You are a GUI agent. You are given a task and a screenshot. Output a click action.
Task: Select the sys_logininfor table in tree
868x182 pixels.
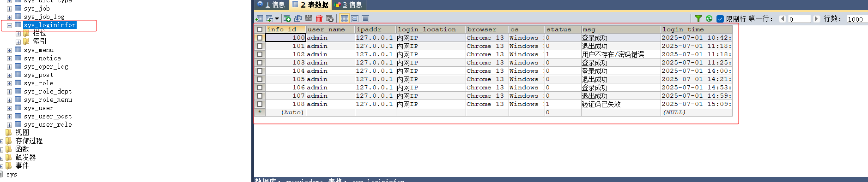(x=50, y=25)
